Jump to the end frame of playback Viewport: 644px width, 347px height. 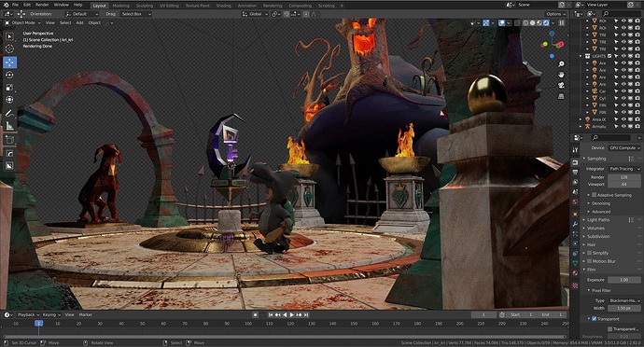[306, 315]
